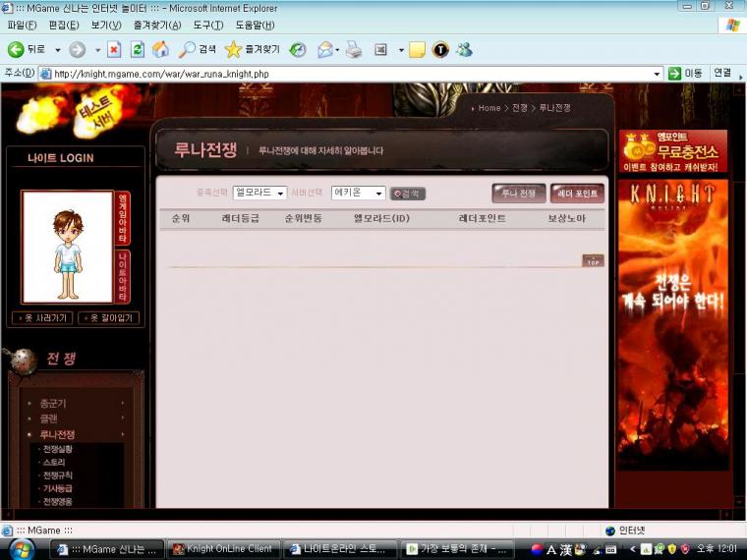Open race selection dropdown showing 엘모라드

click(x=259, y=193)
